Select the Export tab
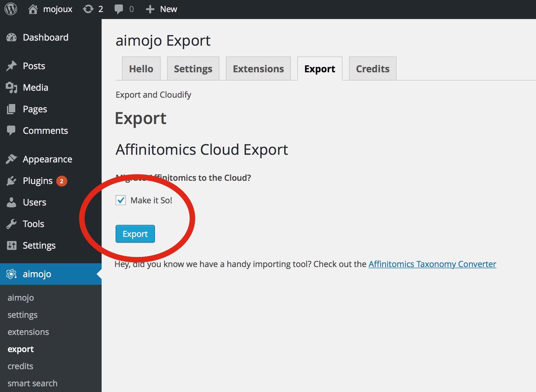This screenshot has width=536, height=392. click(320, 69)
